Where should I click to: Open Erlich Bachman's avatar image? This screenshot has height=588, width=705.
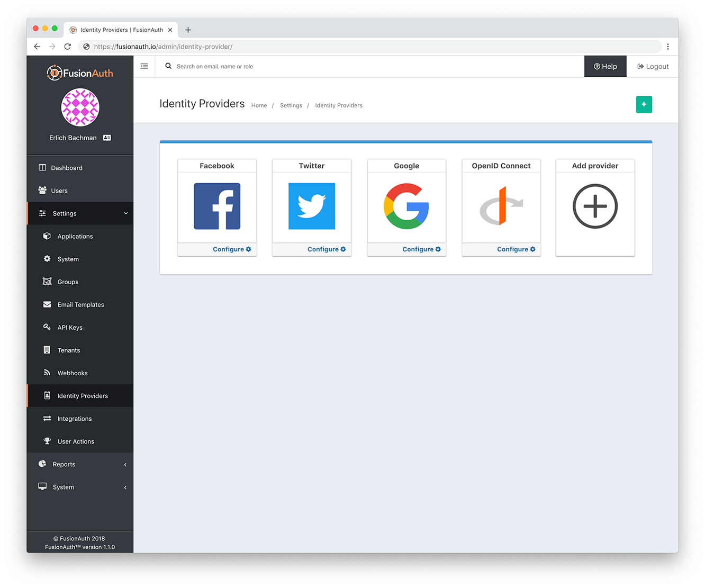80,107
